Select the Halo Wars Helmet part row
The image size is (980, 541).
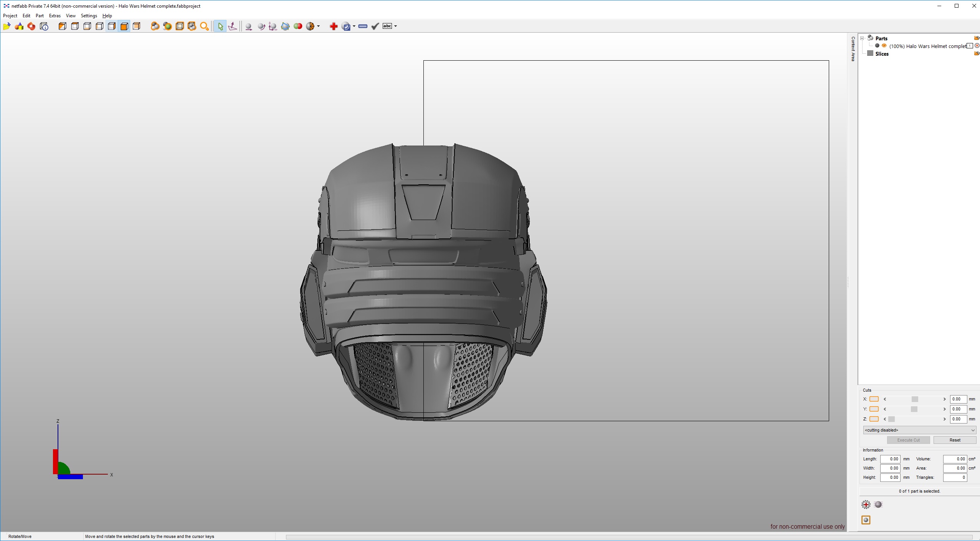click(x=927, y=46)
